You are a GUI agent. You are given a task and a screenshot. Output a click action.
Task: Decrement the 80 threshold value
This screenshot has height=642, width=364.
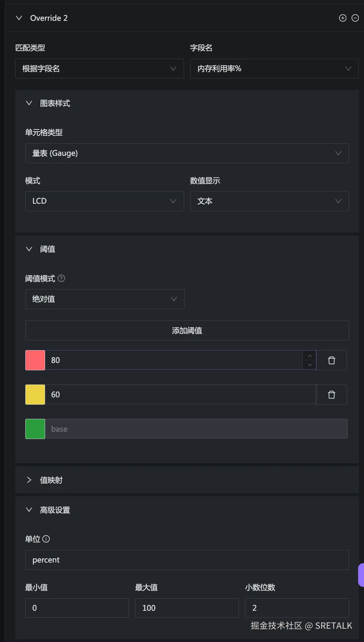(310, 365)
